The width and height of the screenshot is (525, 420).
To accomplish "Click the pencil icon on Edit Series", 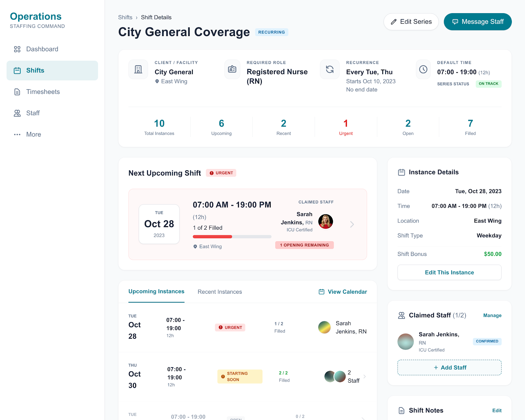I will point(394,22).
